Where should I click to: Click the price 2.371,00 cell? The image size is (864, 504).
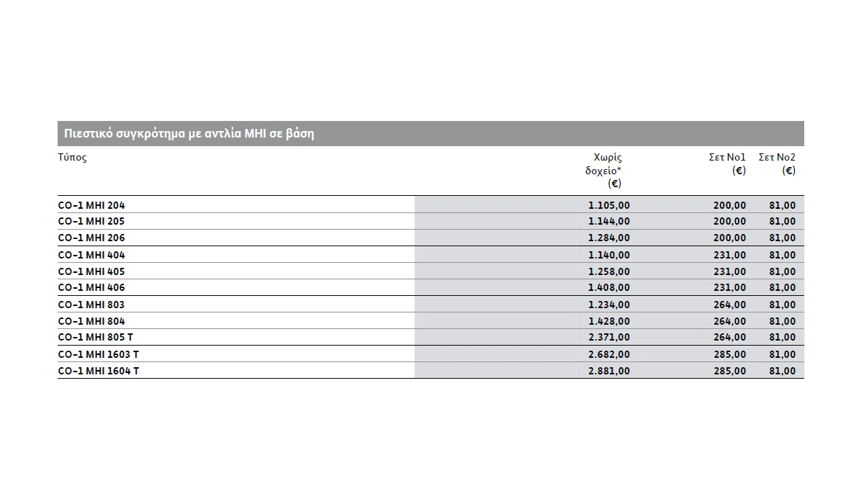coord(609,337)
